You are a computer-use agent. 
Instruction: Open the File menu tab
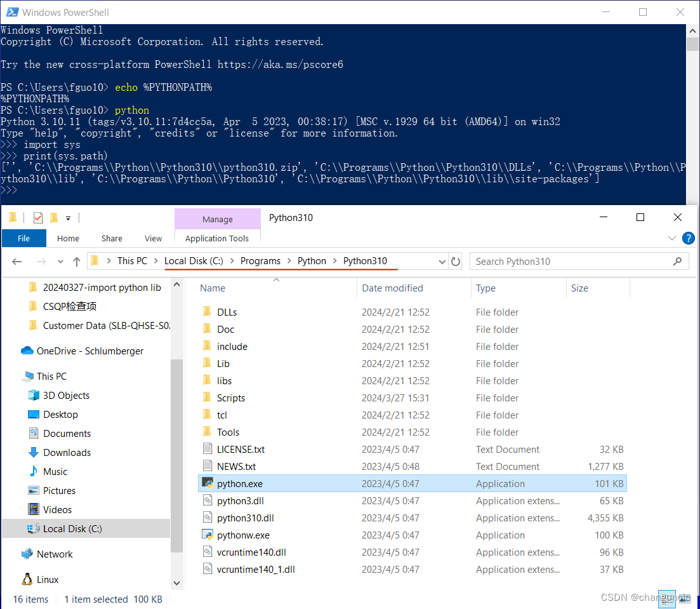(x=23, y=238)
